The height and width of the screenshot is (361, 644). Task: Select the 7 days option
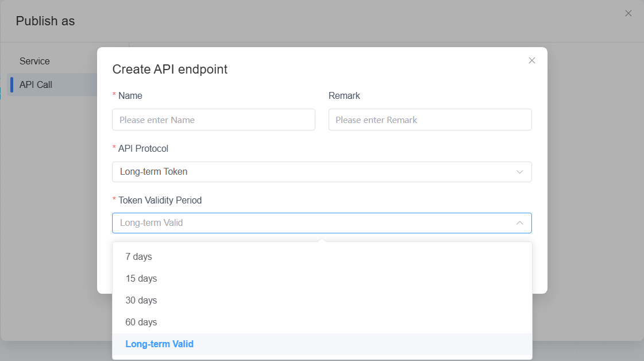pyautogui.click(x=322, y=256)
